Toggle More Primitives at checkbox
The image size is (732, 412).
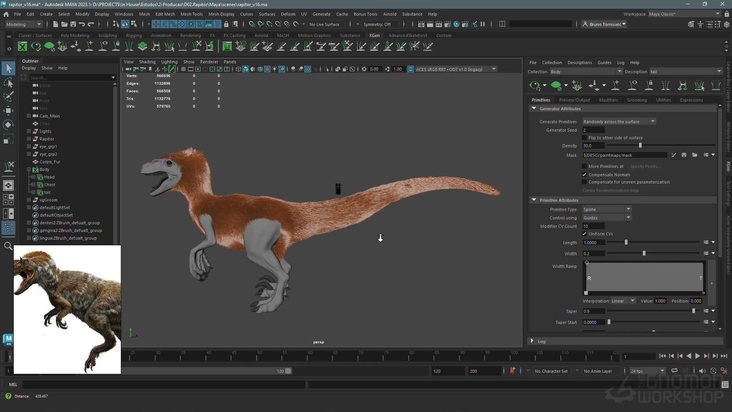coord(584,166)
